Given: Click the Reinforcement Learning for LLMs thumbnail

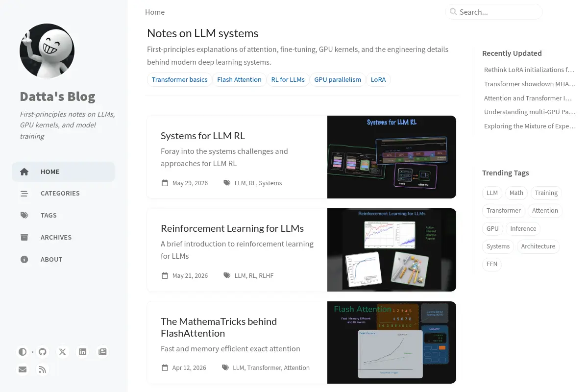Looking at the screenshot, I should pyautogui.click(x=392, y=250).
